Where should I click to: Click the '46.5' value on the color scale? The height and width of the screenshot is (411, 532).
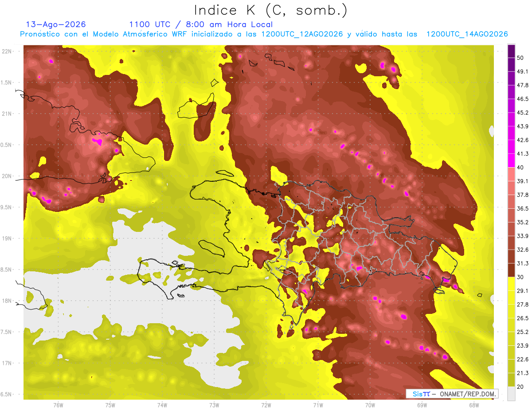(x=522, y=99)
